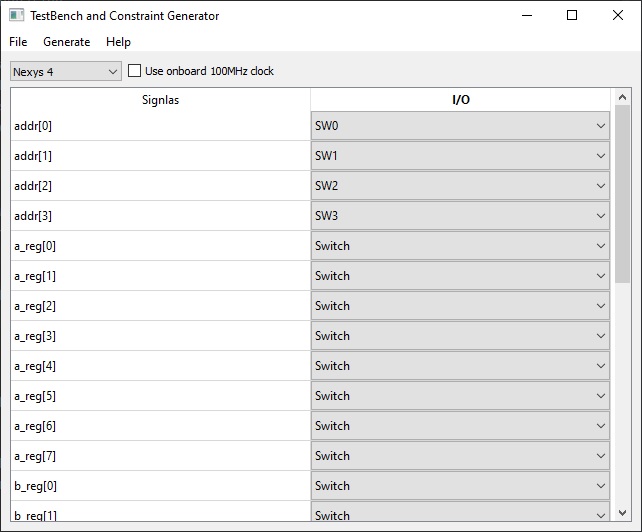
Task: Click the vertical scrollbar thumb
Action: (622, 194)
